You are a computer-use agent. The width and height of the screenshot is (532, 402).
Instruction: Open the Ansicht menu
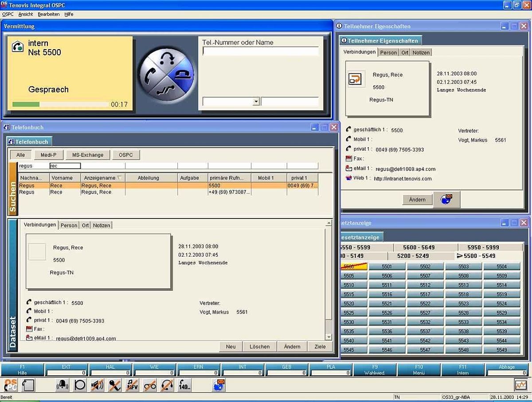click(26, 14)
